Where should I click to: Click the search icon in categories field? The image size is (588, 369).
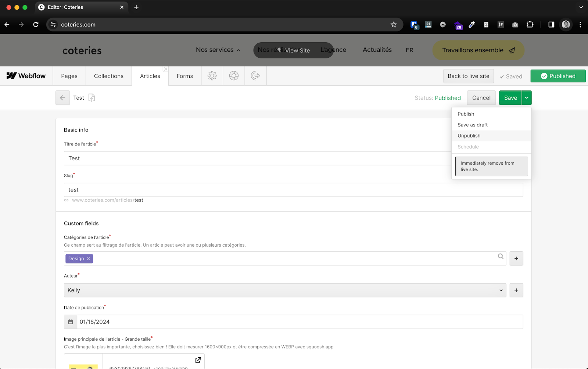(x=501, y=256)
